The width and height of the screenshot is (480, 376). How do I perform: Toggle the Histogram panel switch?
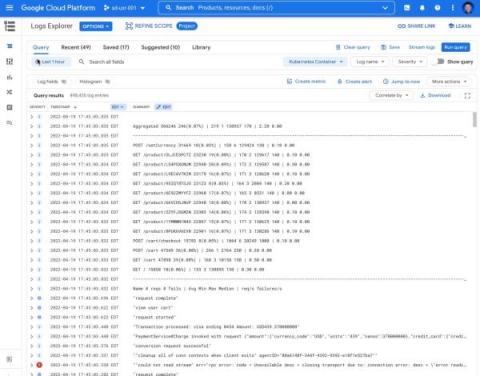pos(107,82)
